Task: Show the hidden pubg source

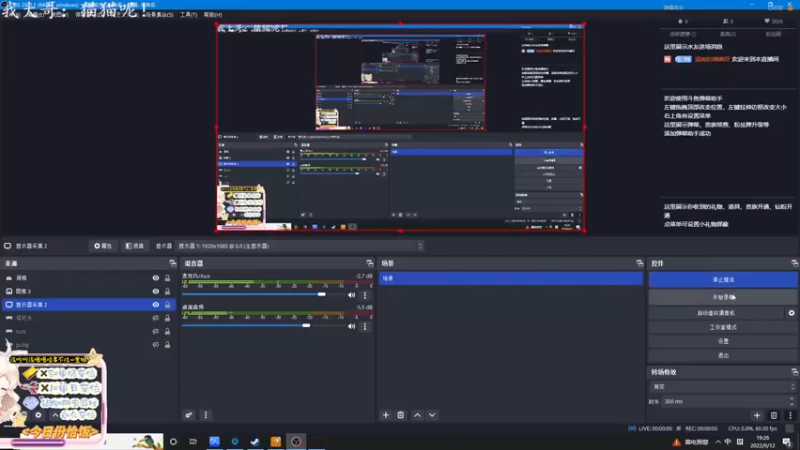Action: (x=156, y=345)
